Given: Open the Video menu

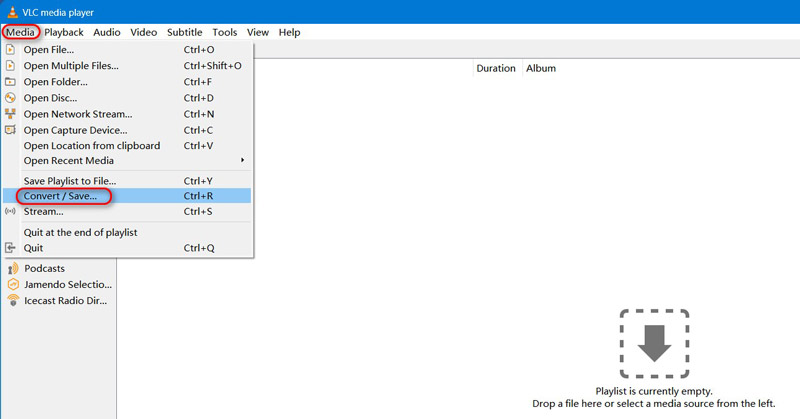Looking at the screenshot, I should pos(143,32).
